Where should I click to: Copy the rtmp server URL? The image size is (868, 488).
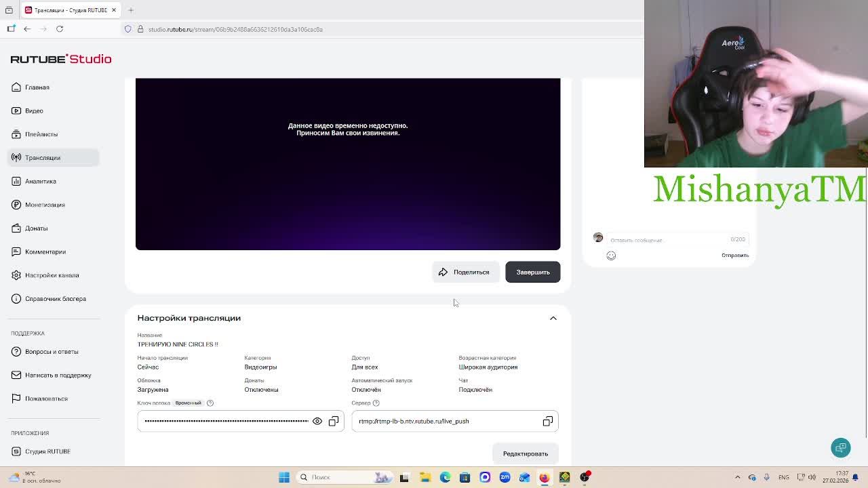tap(548, 421)
